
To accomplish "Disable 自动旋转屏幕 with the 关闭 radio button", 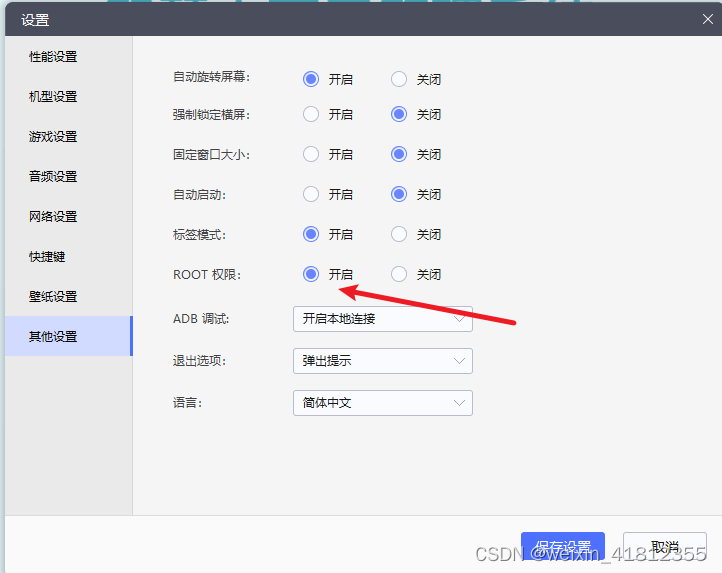I will (x=399, y=79).
